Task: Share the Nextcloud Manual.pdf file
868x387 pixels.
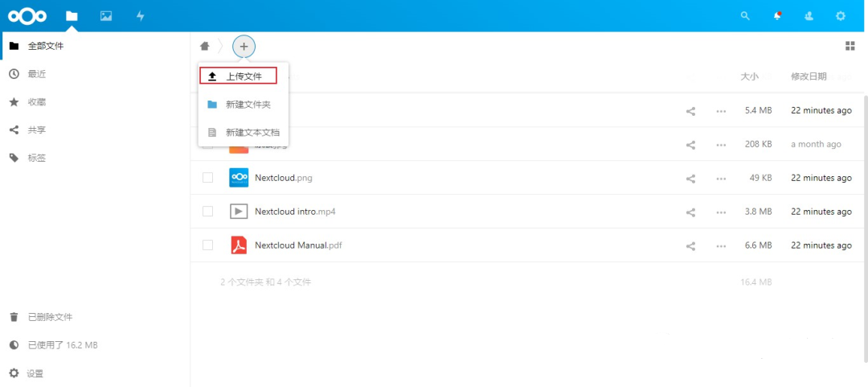Action: click(690, 245)
